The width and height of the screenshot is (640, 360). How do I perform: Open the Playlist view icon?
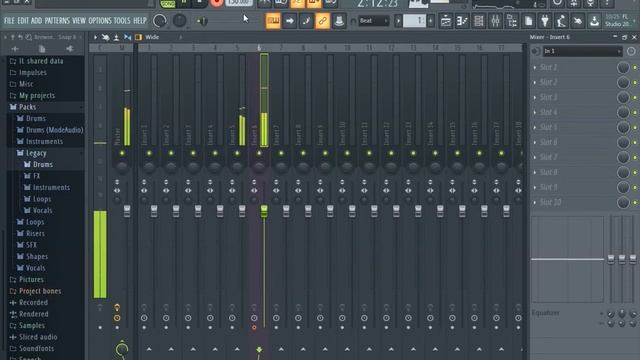(446, 21)
